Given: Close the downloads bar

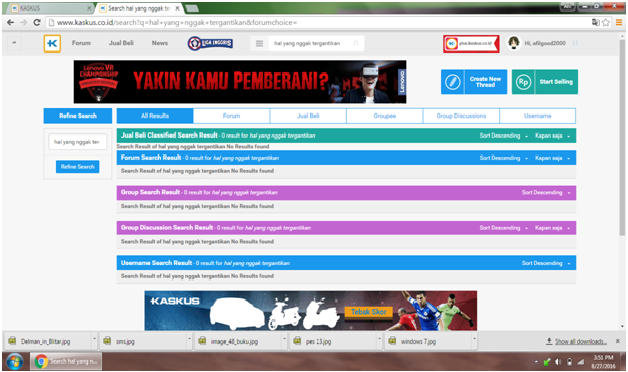Looking at the screenshot, I should pos(618,341).
